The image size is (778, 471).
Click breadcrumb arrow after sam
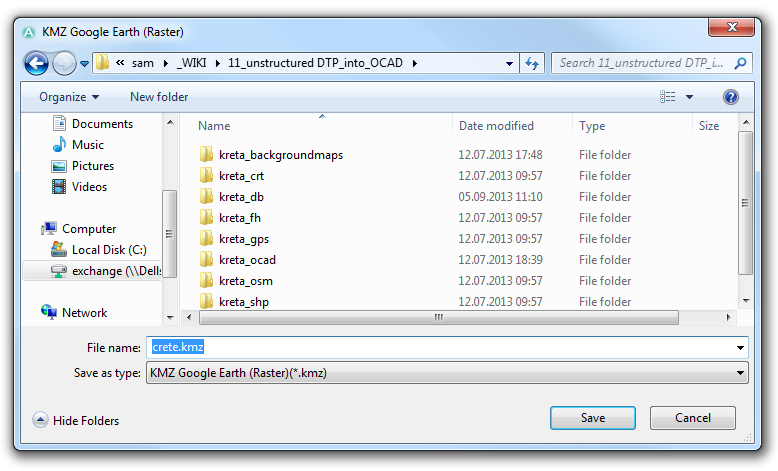(165, 64)
